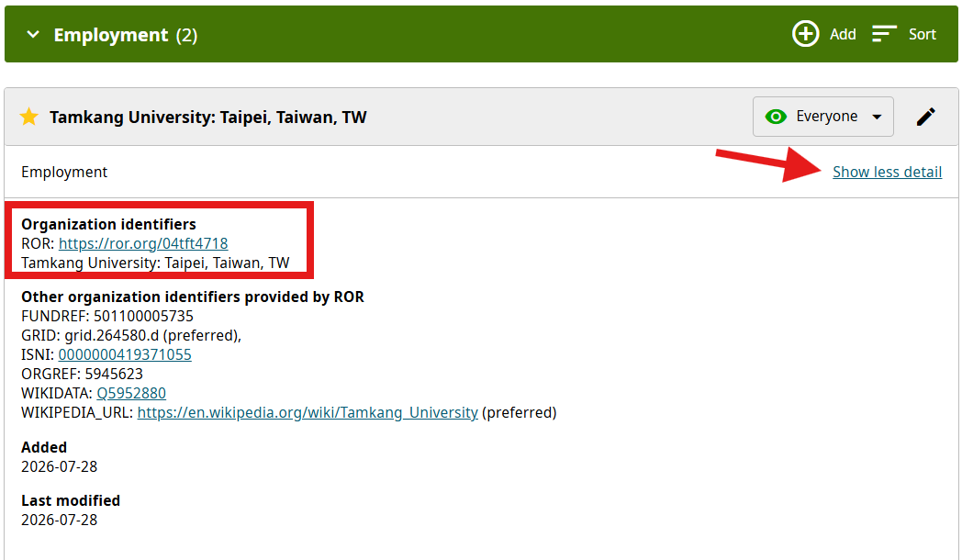Click the Sort lines icon
This screenshot has width=962, height=560.
point(884,34)
